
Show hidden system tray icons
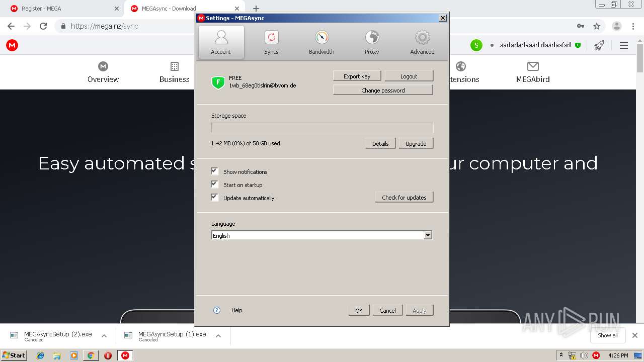561,355
